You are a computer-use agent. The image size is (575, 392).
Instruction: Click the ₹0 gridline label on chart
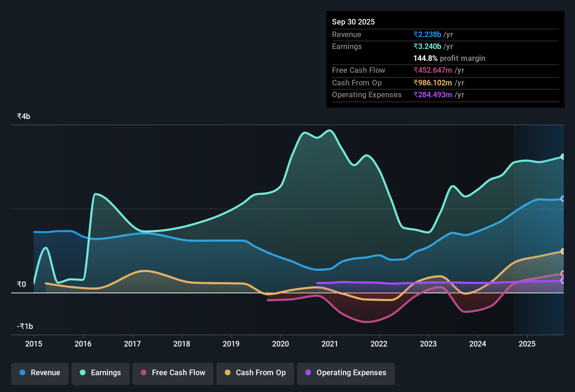click(21, 284)
